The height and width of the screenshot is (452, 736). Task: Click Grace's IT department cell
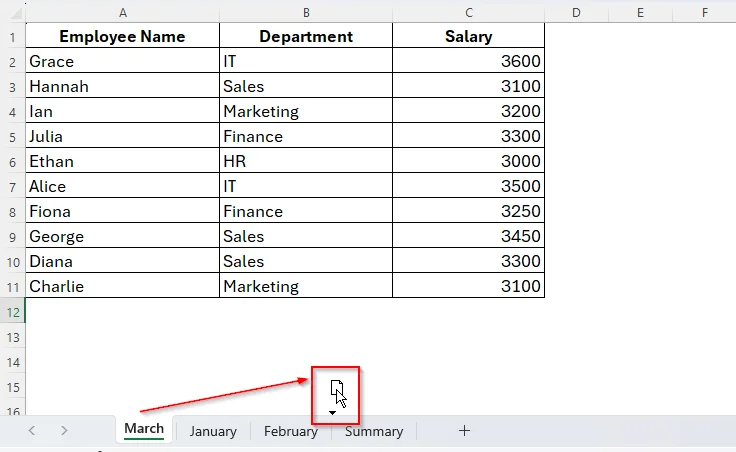[306, 61]
